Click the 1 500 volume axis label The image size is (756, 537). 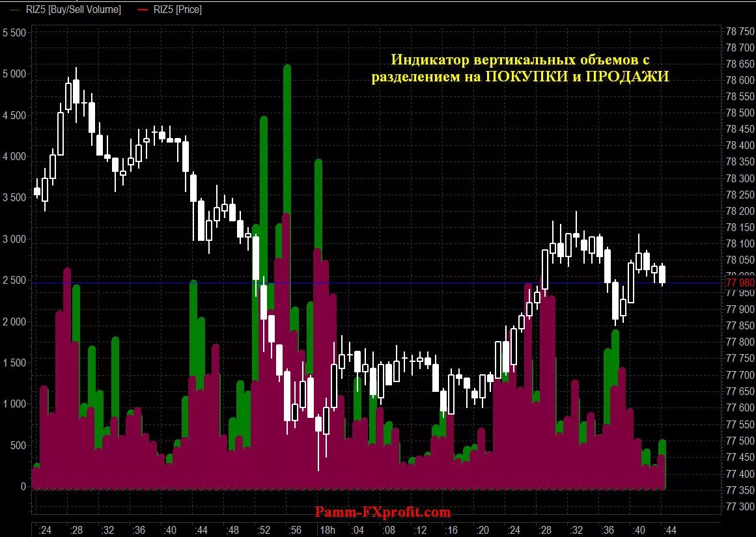14,363
